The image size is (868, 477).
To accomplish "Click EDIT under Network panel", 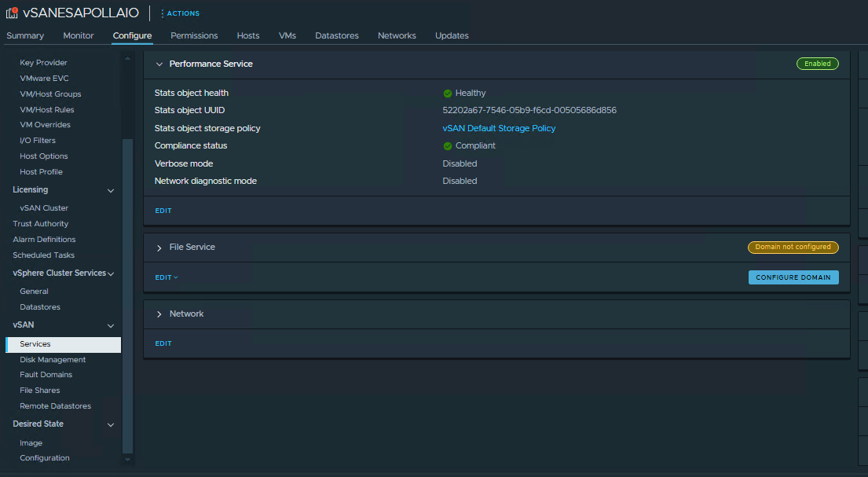I will tap(163, 343).
